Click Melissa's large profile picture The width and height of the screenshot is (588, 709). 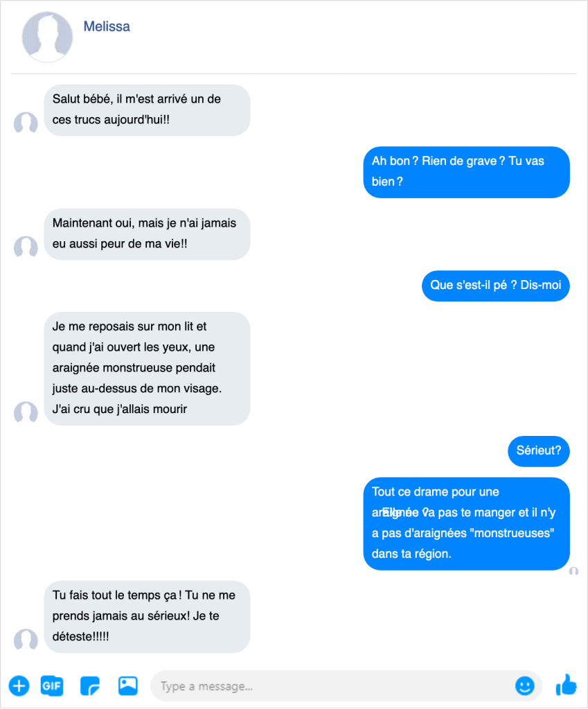coord(47,37)
